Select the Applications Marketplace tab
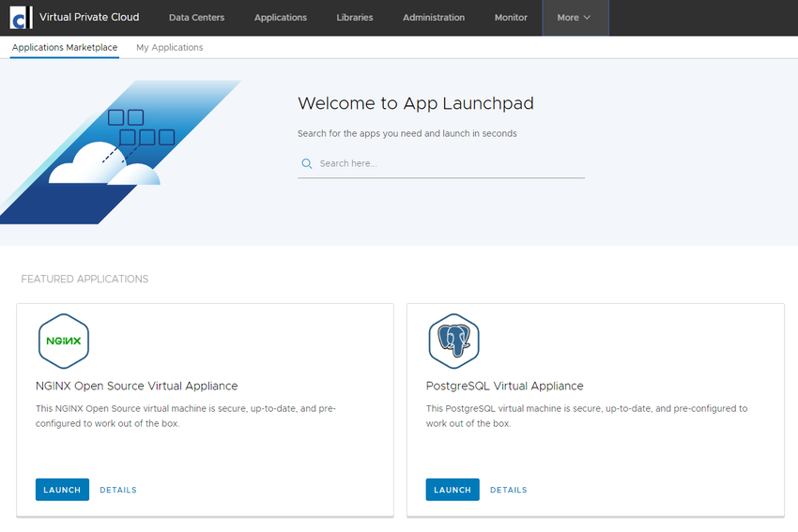The image size is (798, 532). click(65, 47)
